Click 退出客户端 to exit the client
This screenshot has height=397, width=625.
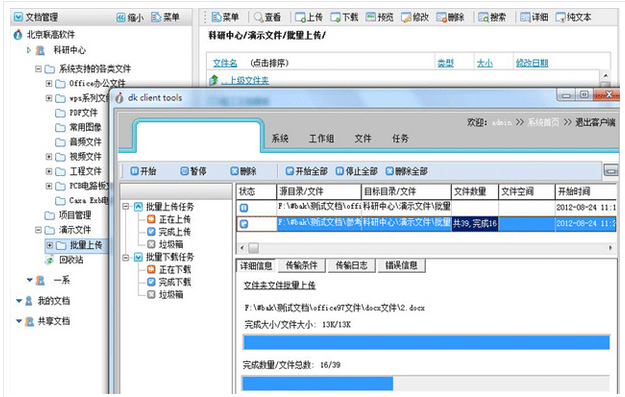click(x=595, y=122)
